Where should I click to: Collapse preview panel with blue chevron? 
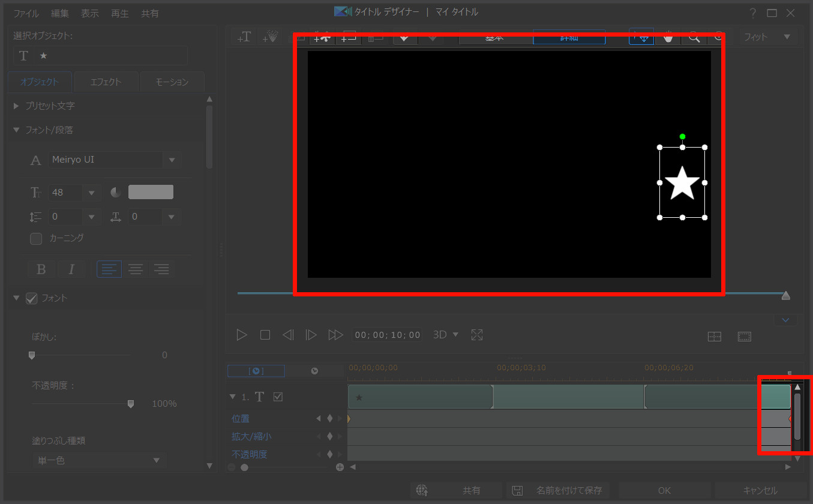point(785,320)
